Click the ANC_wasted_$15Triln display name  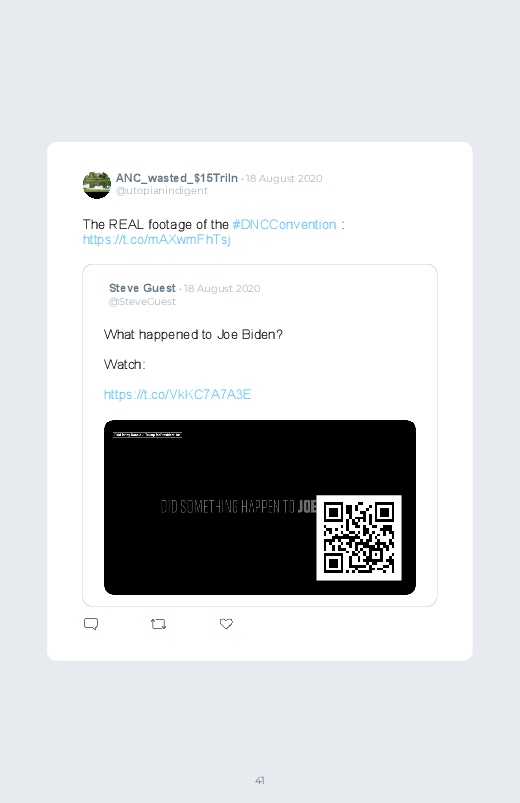coord(177,178)
